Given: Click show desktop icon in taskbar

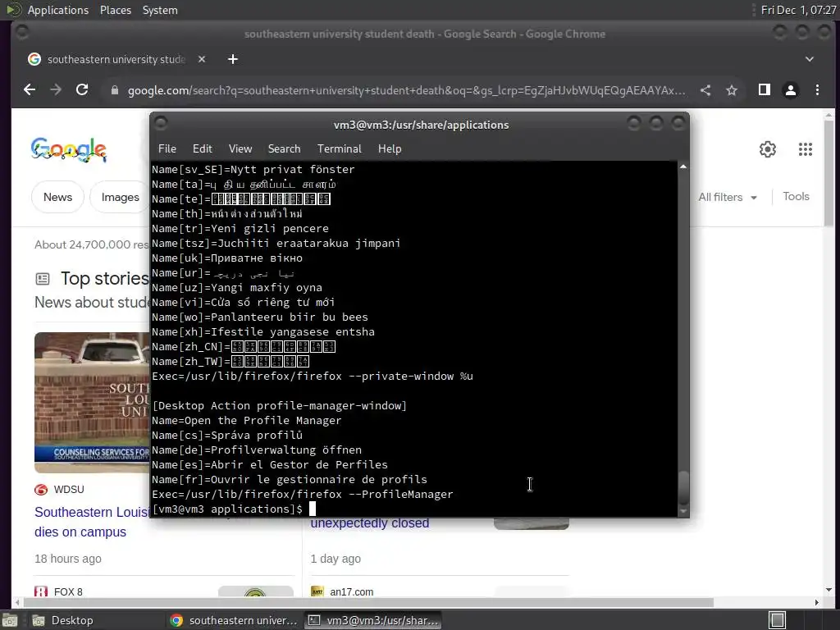Looking at the screenshot, I should (10, 620).
